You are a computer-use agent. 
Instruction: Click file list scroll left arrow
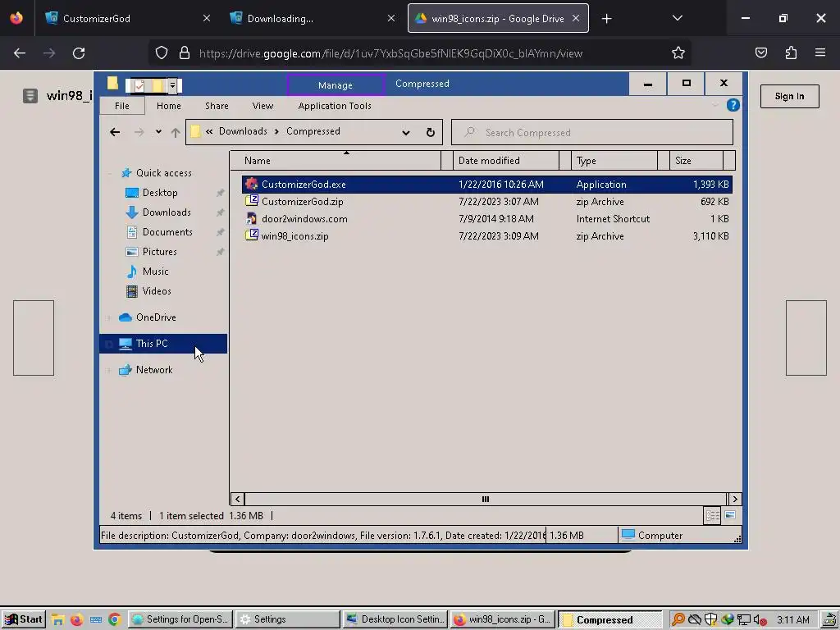pyautogui.click(x=238, y=500)
